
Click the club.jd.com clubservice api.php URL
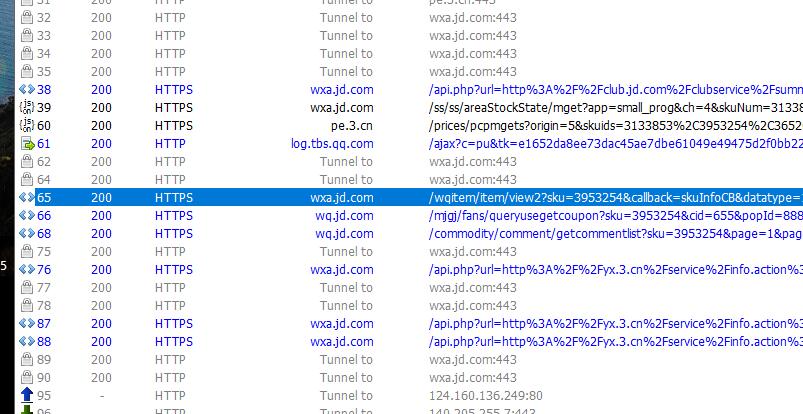click(x=616, y=90)
